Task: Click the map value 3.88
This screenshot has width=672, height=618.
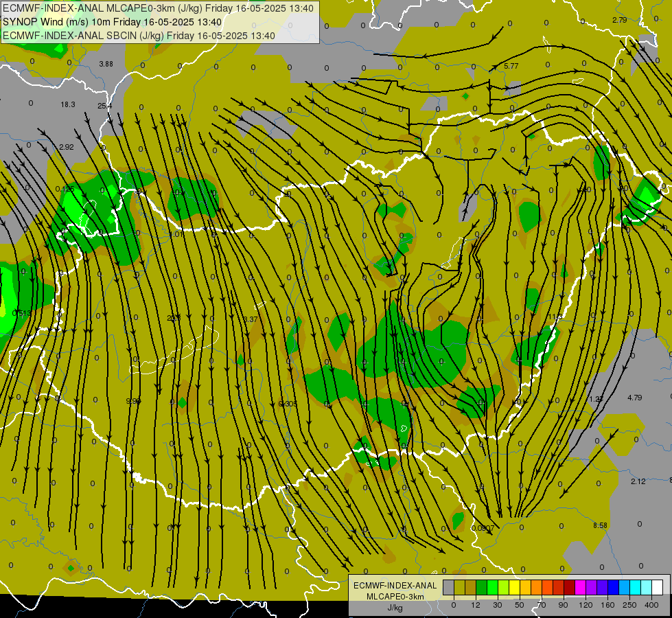Action: pos(106,64)
